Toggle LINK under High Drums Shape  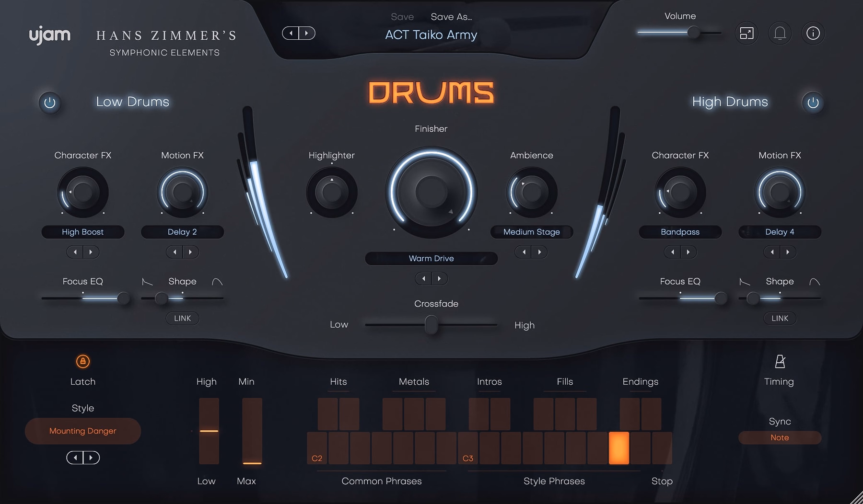point(780,318)
